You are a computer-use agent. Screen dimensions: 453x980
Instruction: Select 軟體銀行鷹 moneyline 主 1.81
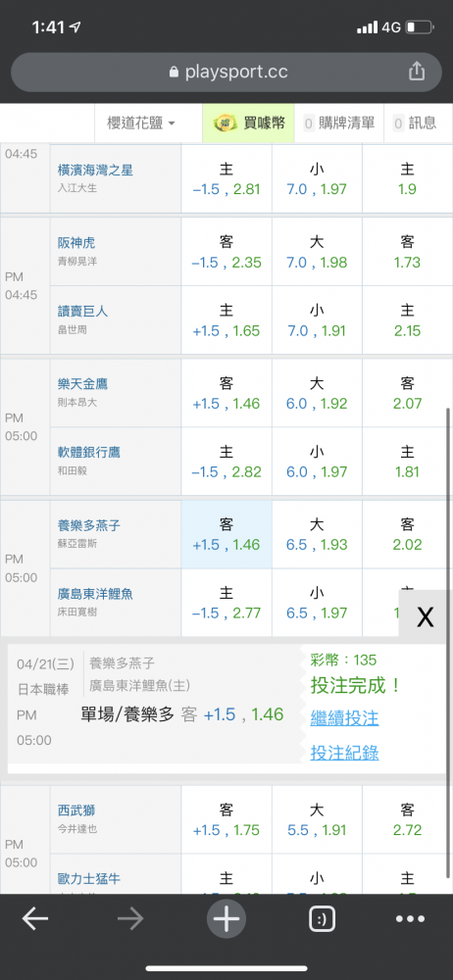point(407,462)
